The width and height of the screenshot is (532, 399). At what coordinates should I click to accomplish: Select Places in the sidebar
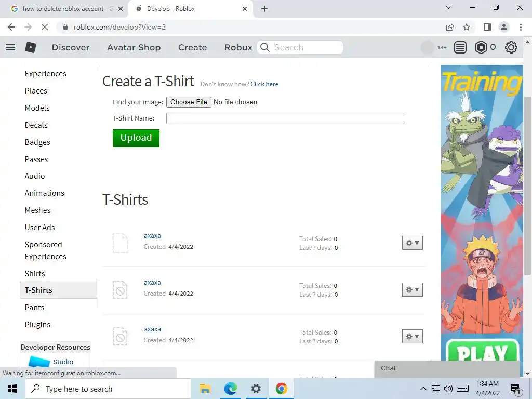(x=36, y=91)
